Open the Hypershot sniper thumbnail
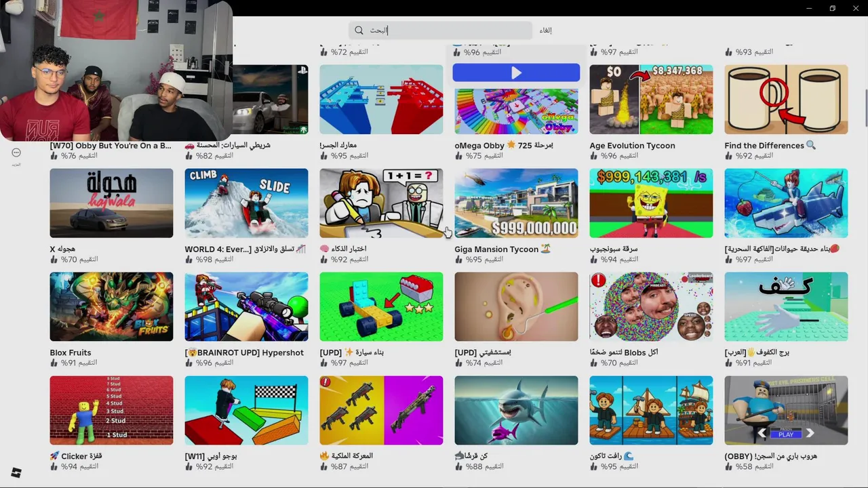The image size is (868, 488). pos(246,307)
